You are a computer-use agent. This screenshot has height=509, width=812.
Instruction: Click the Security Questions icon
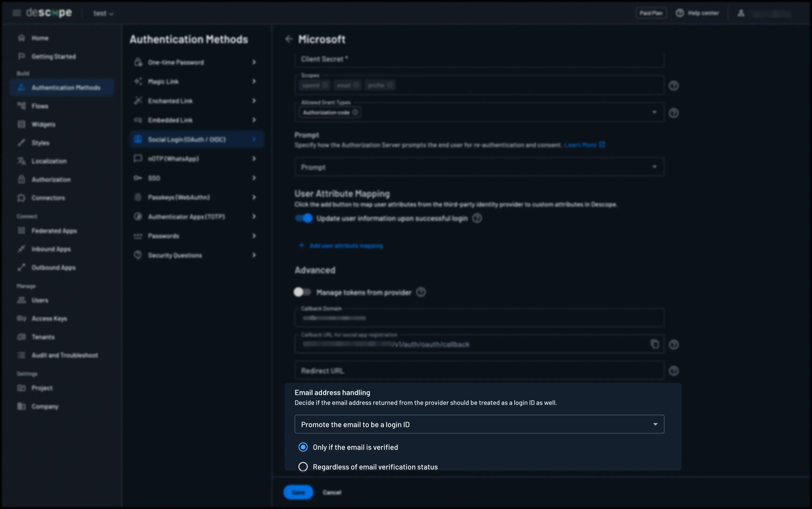[x=138, y=255]
